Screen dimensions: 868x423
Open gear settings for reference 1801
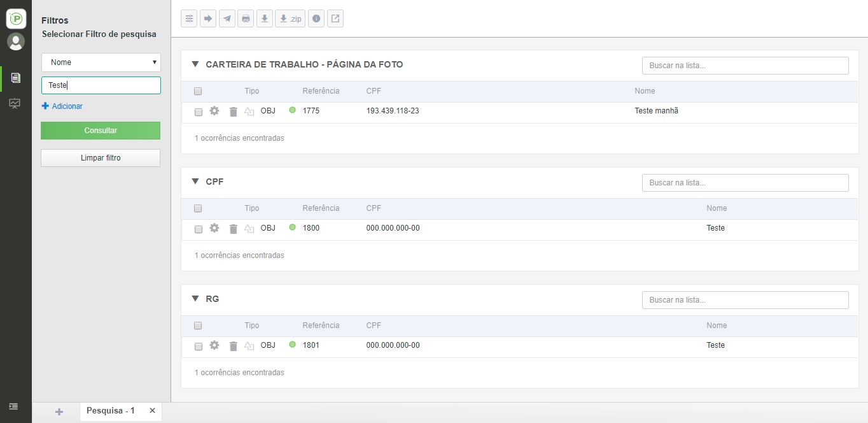tap(214, 345)
